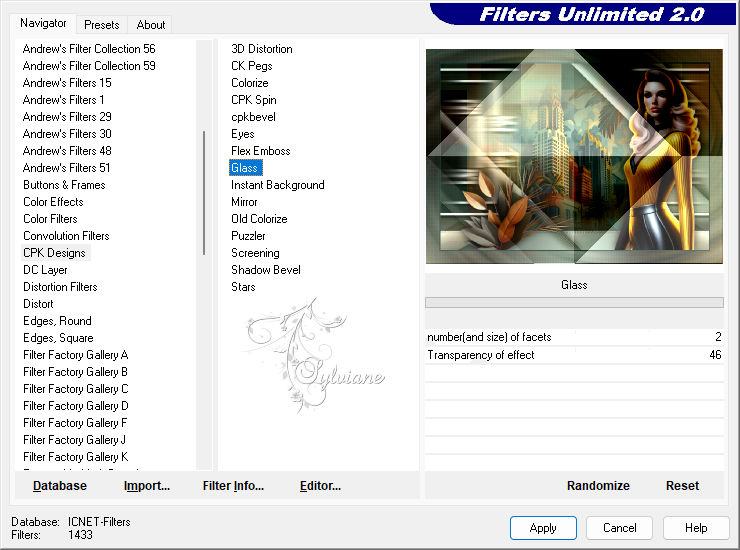Adjust number(and size) of facets slider

click(574, 337)
